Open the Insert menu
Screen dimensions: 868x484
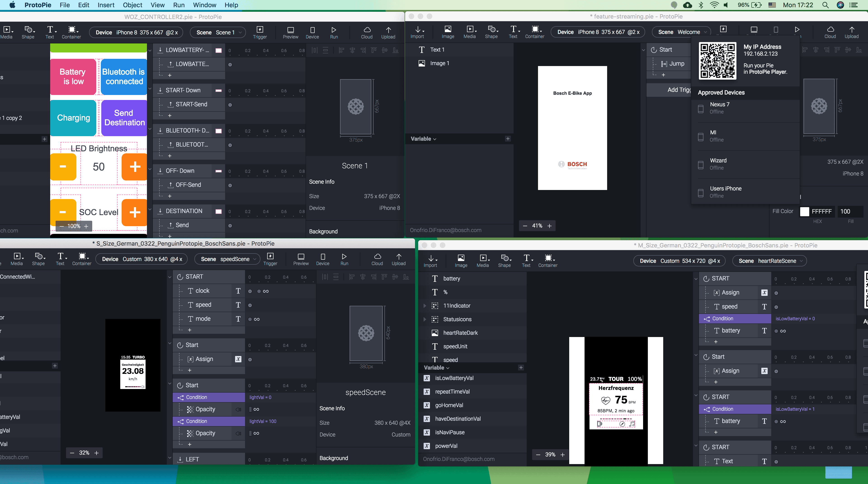(x=106, y=5)
